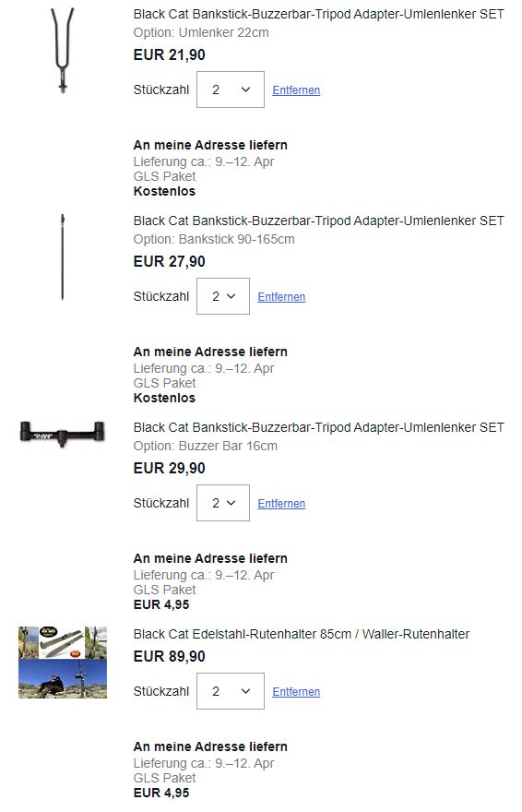Remove the Edelstahl-Rutenhalter item via Entfernen
The width and height of the screenshot is (522, 812).
(296, 691)
